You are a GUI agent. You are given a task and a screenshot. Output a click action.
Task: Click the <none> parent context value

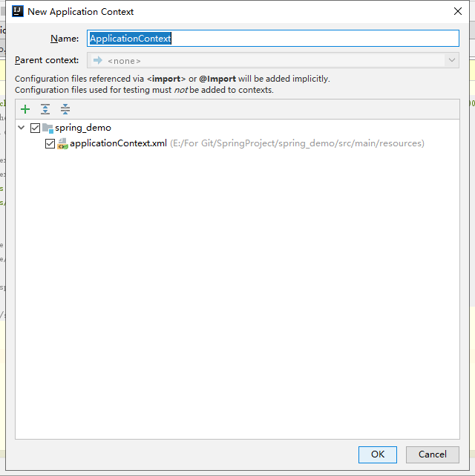point(124,61)
